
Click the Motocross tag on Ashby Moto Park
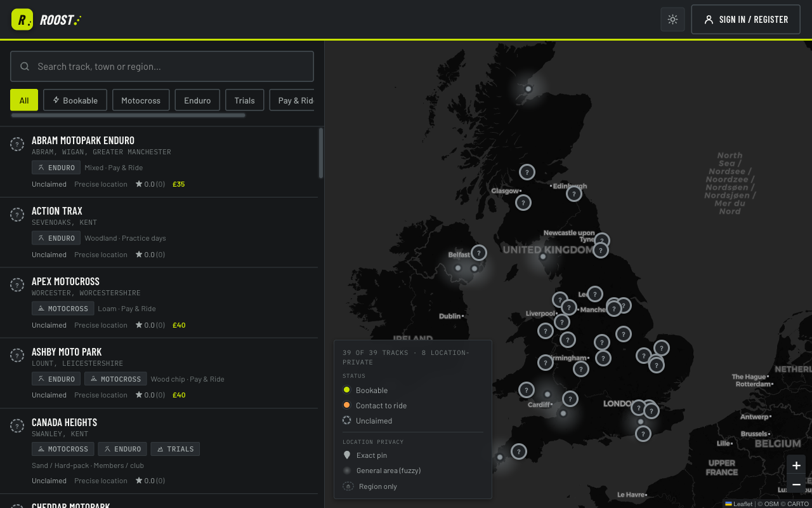(115, 379)
